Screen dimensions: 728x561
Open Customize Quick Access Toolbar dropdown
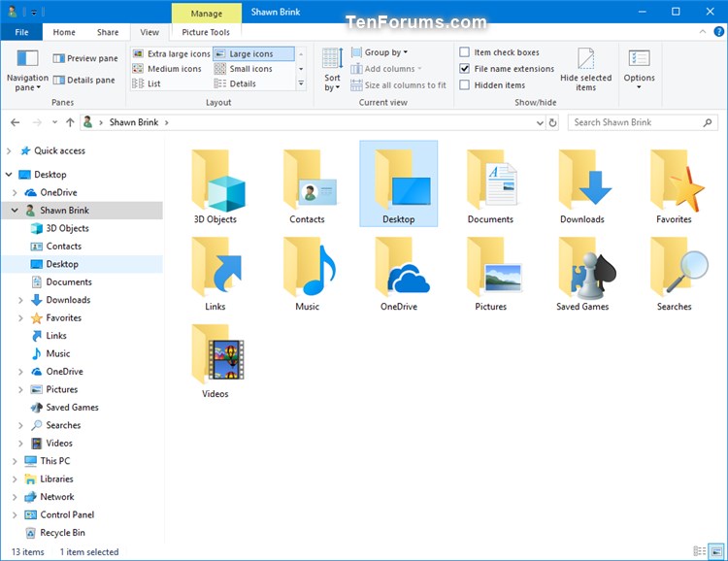coord(34,13)
